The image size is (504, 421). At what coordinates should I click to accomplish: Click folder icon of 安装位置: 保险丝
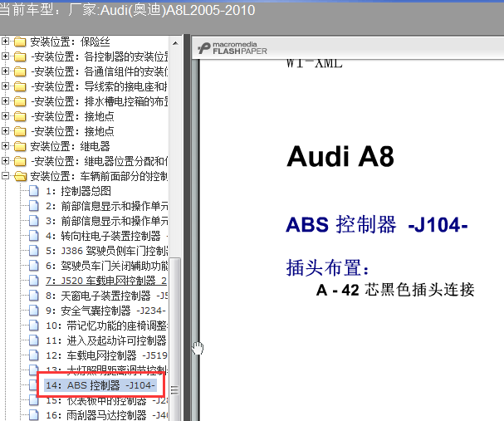click(20, 42)
